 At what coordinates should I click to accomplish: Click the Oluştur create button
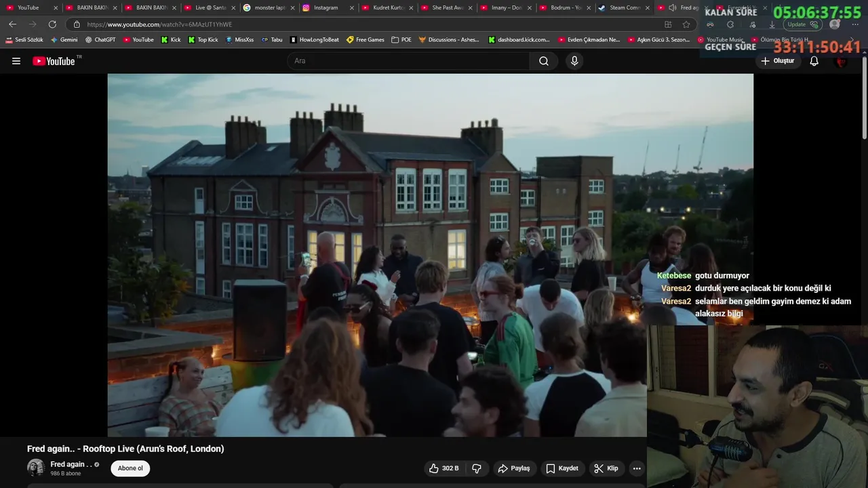[x=777, y=61]
